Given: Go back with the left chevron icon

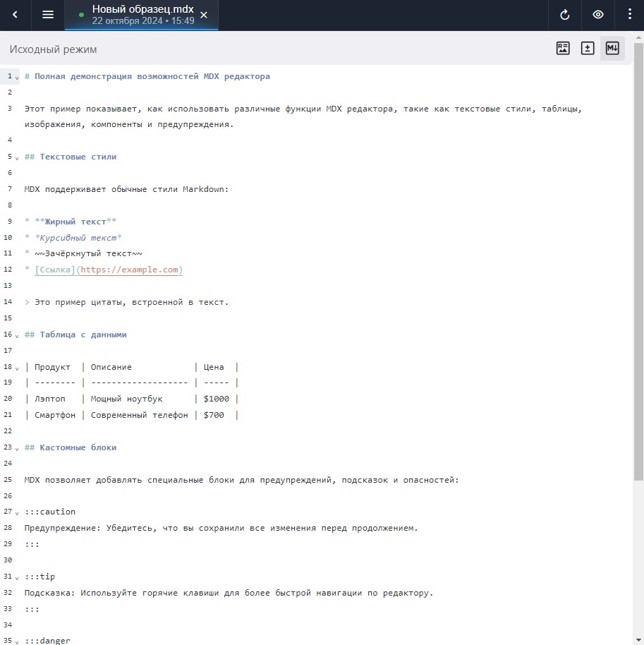Looking at the screenshot, I should (x=16, y=15).
